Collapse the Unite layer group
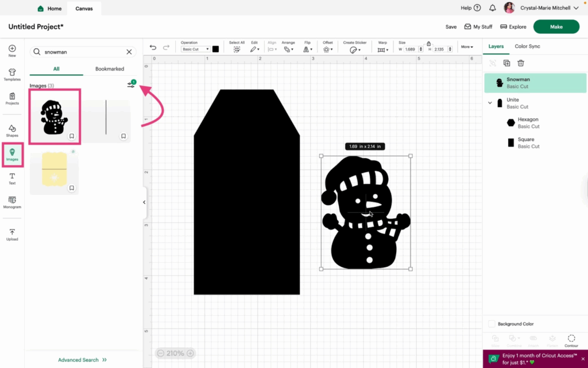 point(490,103)
